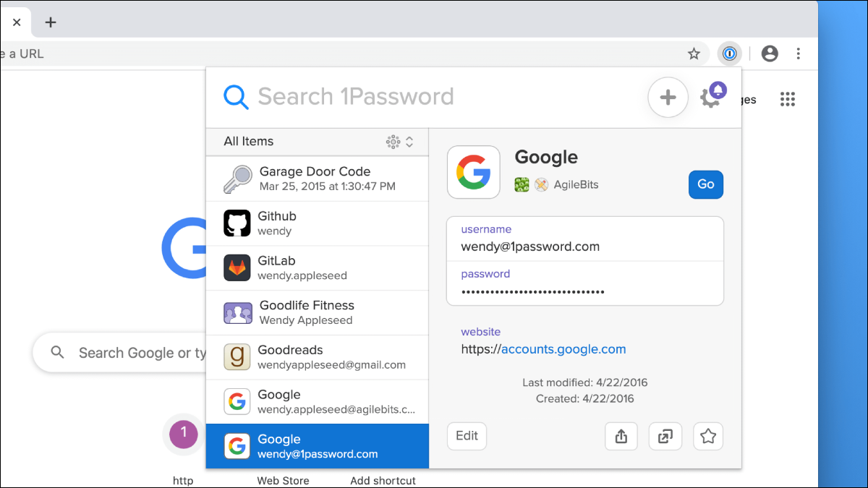This screenshot has width=868, height=488.
Task: Add a new item with plus button
Action: coord(668,97)
